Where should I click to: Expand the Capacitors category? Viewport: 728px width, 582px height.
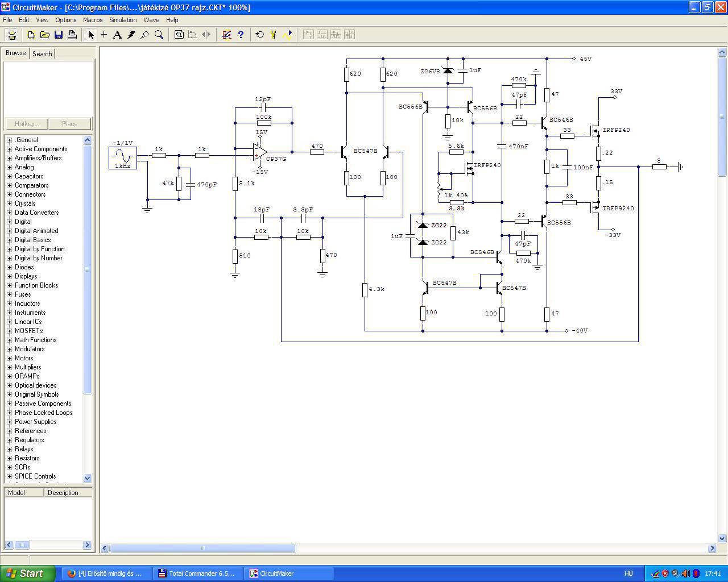click(9, 176)
